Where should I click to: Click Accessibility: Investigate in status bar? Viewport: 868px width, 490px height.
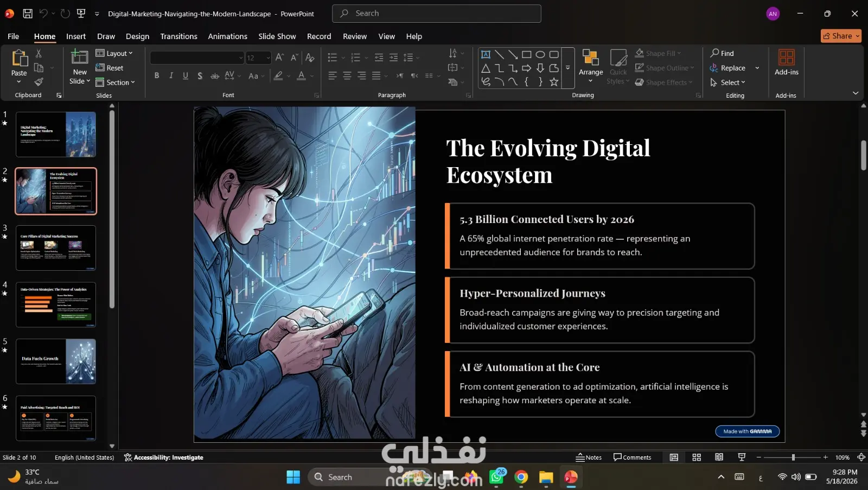[163, 457]
